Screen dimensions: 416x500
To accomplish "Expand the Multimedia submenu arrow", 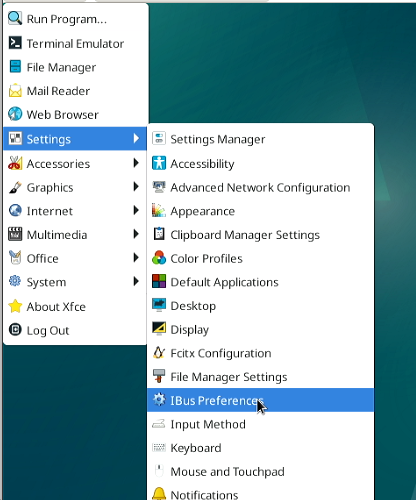I will 136,234.
